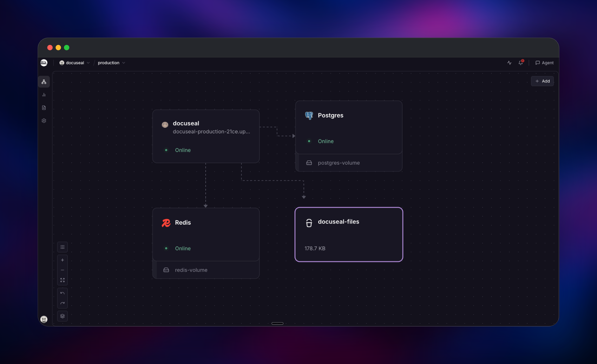Fit canvas to view
Image resolution: width=597 pixels, height=364 pixels.
[x=63, y=280]
